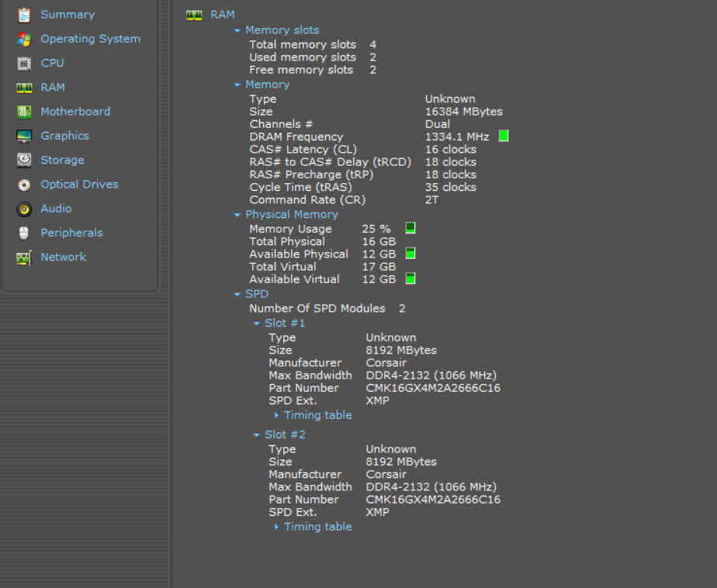Select the CPU chip icon
Screen dimensions: 717x588
click(24, 64)
